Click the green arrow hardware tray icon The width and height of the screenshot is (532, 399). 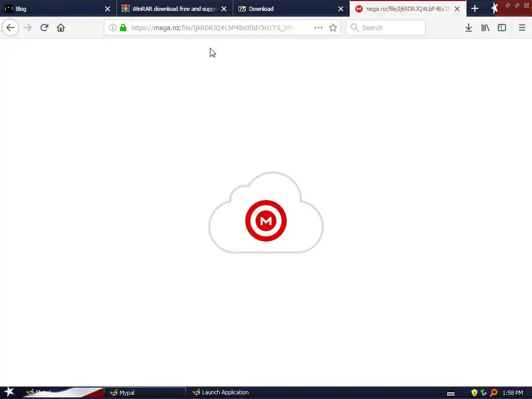click(x=484, y=393)
